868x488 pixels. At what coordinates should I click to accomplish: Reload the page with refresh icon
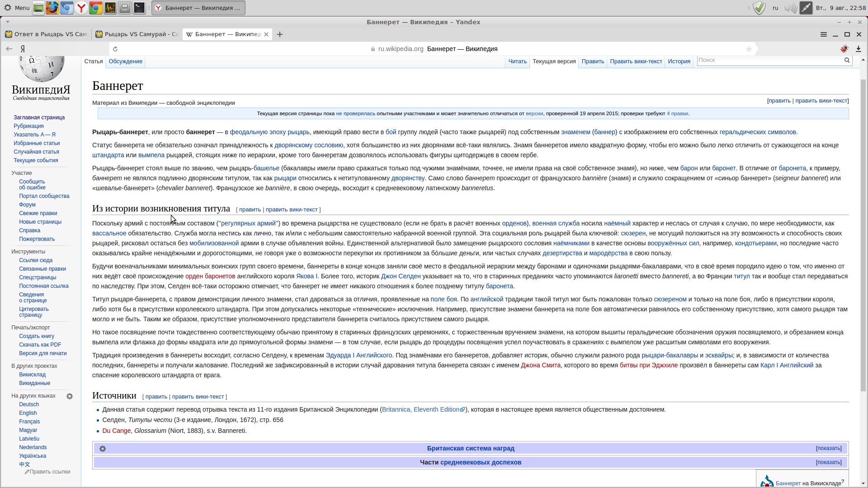point(115,49)
